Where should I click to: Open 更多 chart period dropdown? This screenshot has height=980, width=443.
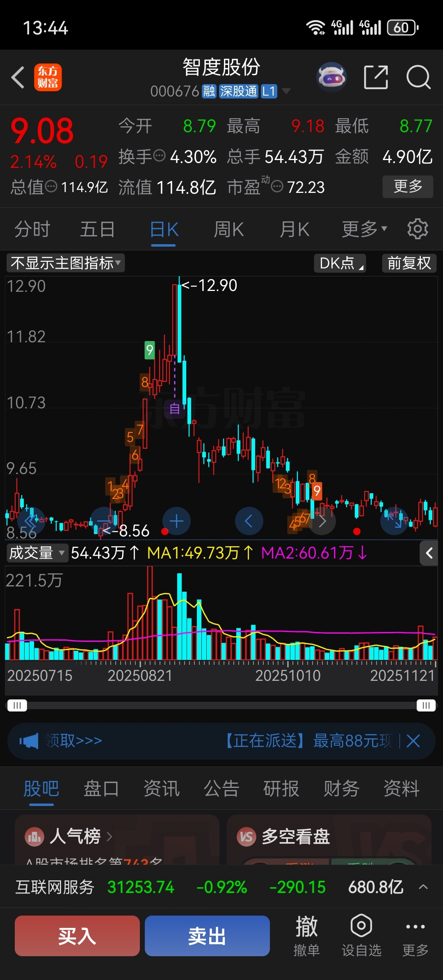click(x=364, y=229)
